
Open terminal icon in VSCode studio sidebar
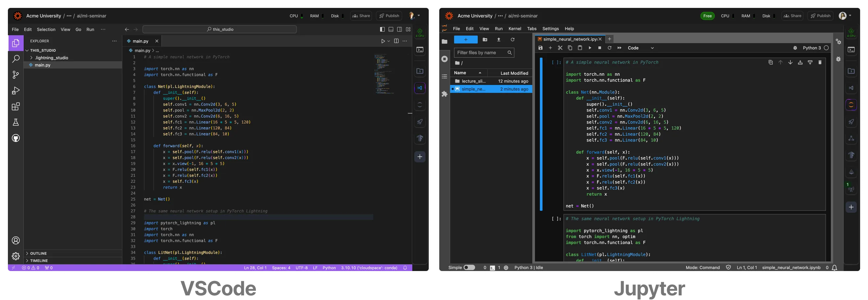[420, 50]
